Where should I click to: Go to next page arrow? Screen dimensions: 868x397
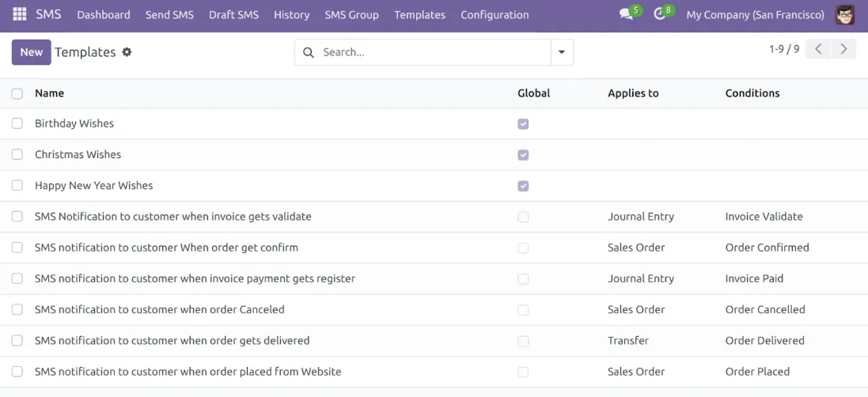pyautogui.click(x=843, y=49)
